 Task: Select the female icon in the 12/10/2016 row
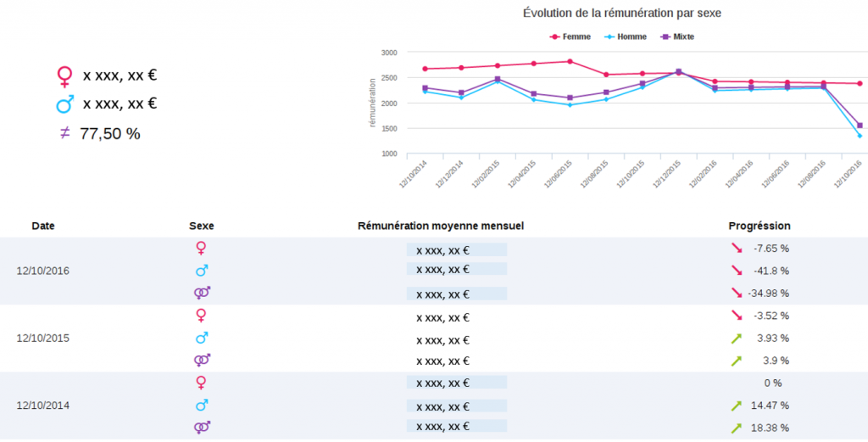[201, 249]
